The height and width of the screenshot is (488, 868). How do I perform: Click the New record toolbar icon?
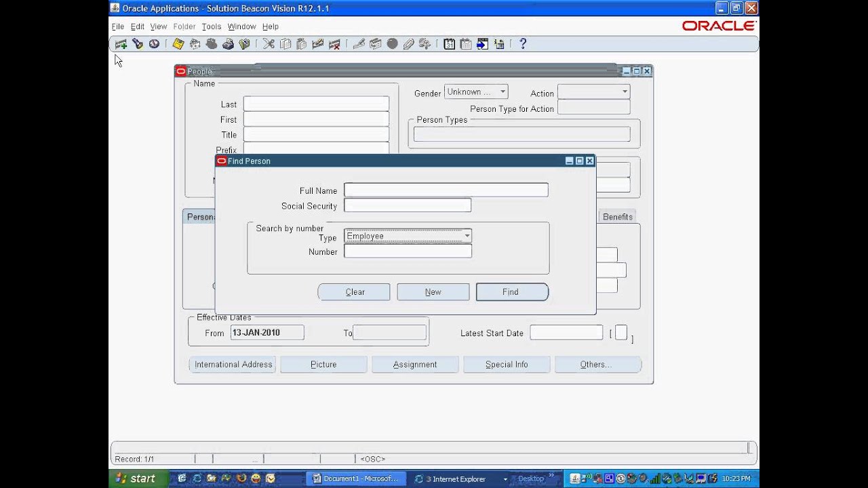pos(121,44)
